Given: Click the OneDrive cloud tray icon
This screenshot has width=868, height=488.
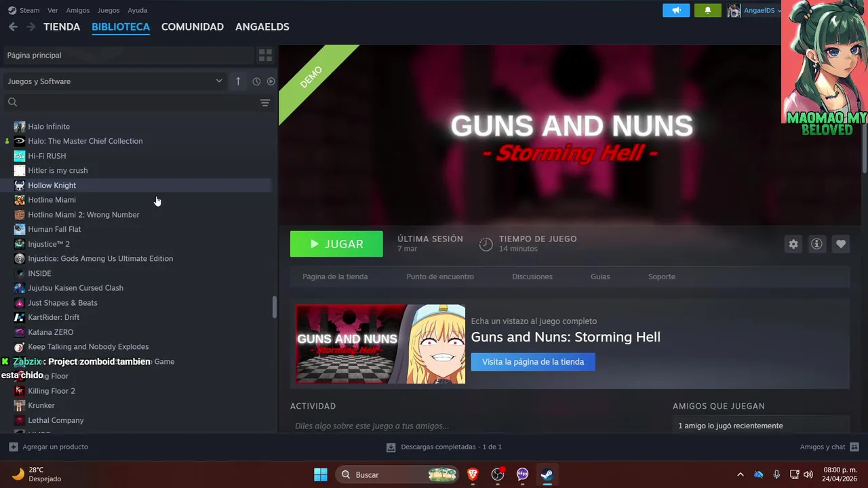Looking at the screenshot, I should [759, 474].
